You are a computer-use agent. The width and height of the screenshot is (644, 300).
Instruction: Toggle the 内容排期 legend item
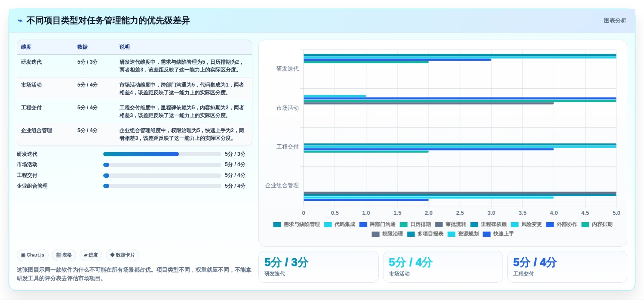click(x=597, y=224)
